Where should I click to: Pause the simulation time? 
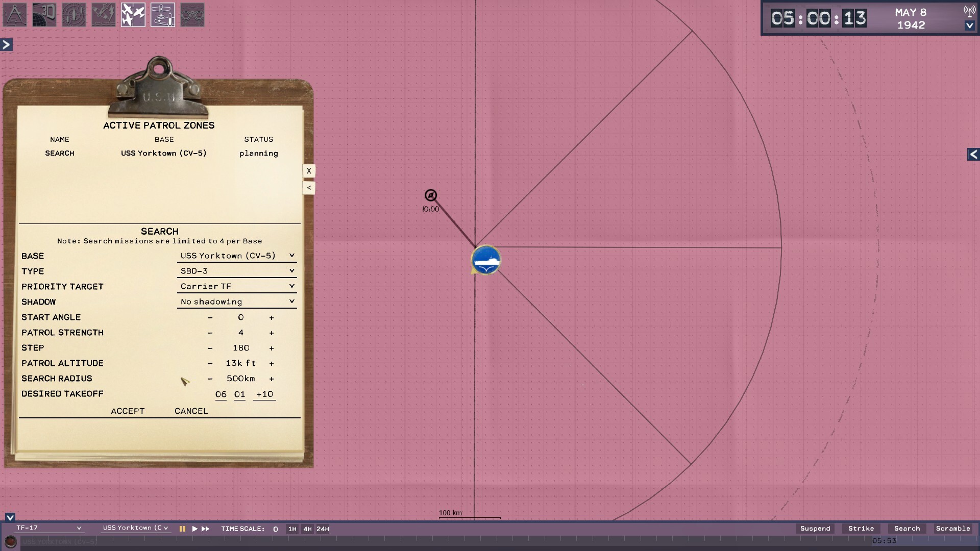pyautogui.click(x=182, y=529)
